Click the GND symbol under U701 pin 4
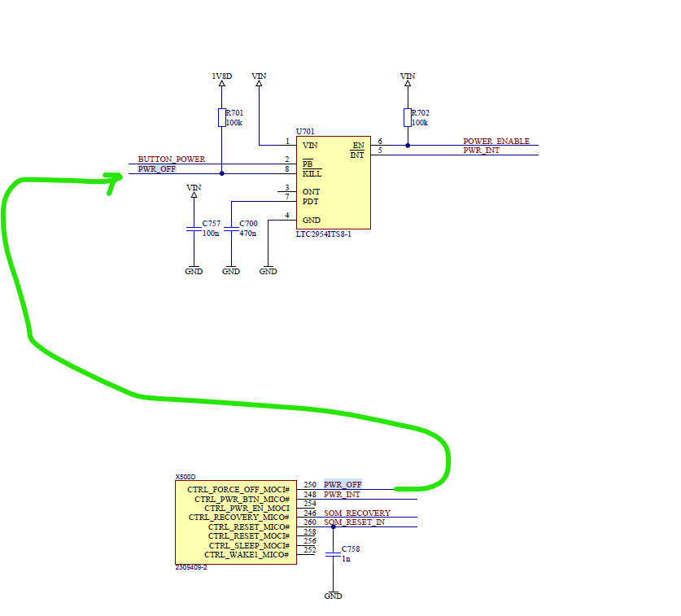 pyautogui.click(x=268, y=269)
